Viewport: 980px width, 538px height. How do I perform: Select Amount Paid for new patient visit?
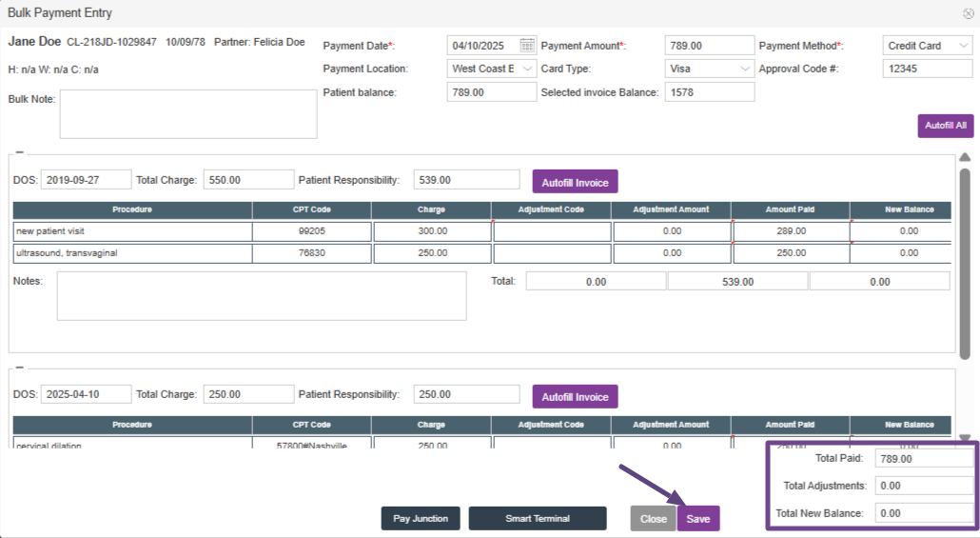click(791, 230)
